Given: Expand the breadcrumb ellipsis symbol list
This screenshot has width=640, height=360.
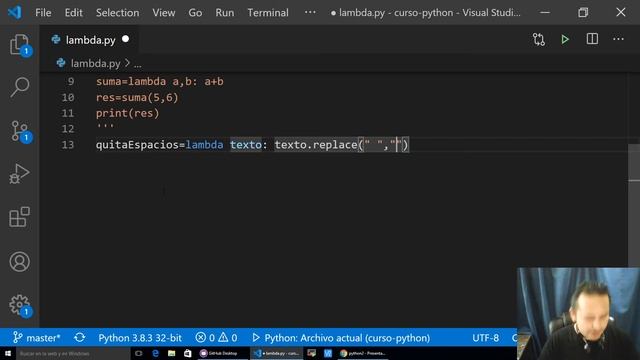Looking at the screenshot, I should coord(138,64).
